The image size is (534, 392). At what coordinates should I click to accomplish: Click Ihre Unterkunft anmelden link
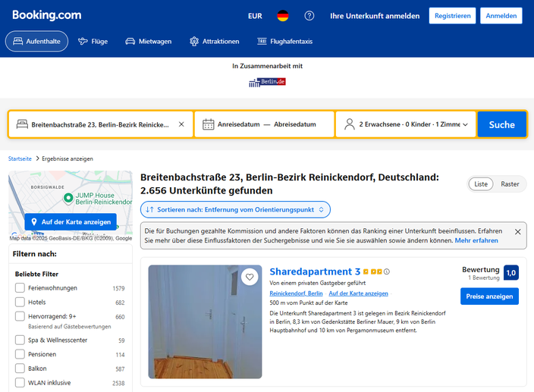375,16
